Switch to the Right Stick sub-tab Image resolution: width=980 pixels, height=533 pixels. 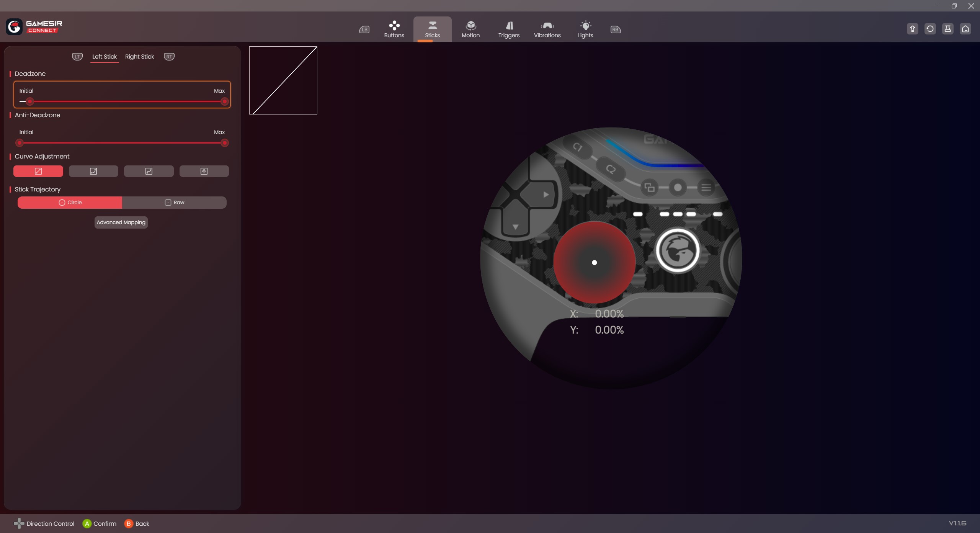click(139, 57)
